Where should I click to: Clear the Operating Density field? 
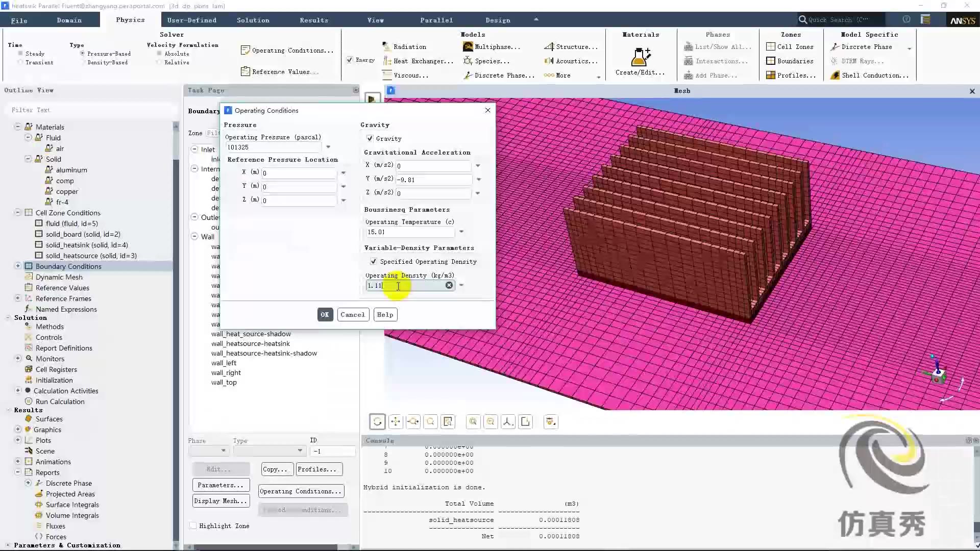click(449, 285)
